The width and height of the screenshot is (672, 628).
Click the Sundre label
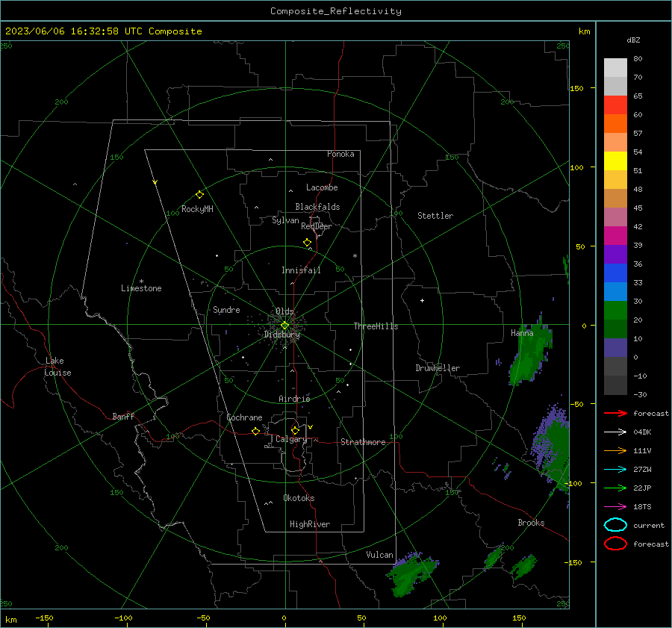point(226,309)
